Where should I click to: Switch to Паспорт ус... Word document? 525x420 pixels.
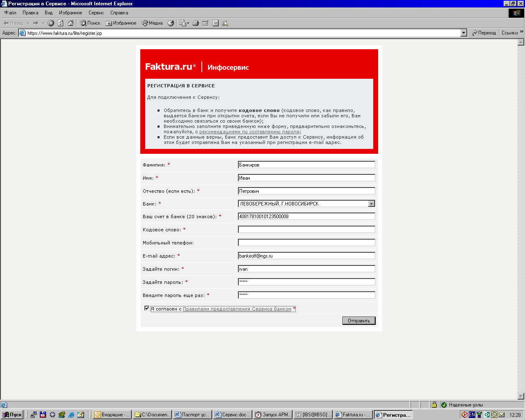tap(192, 415)
